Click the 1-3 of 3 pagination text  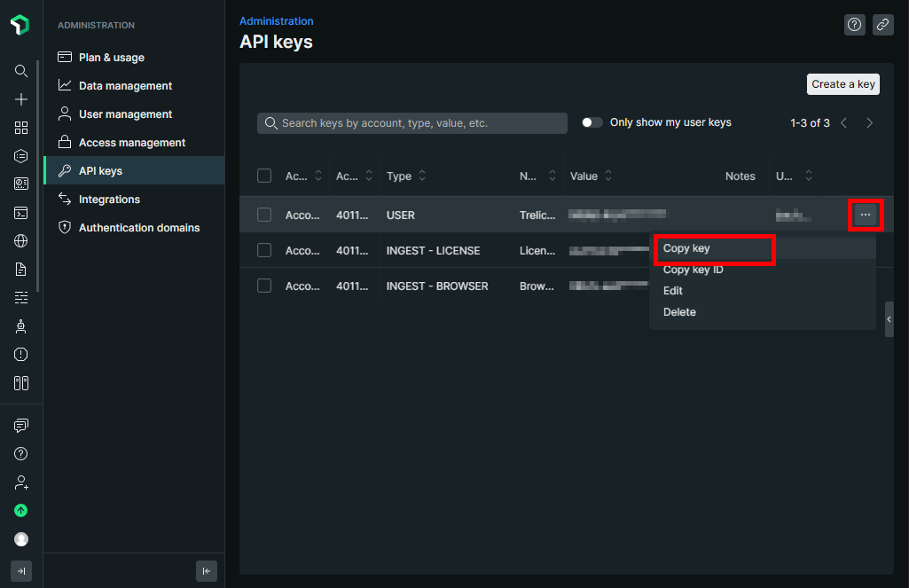pos(810,123)
